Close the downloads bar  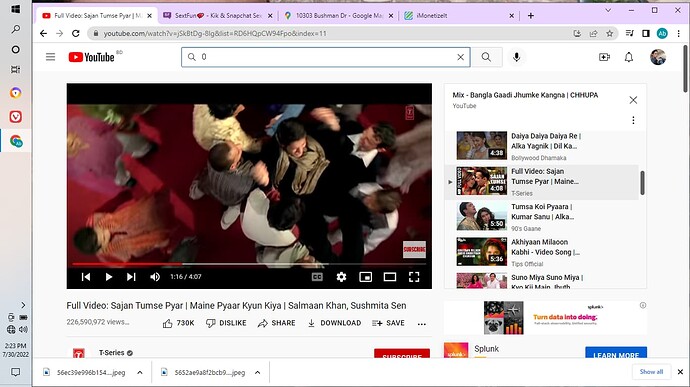tap(680, 372)
